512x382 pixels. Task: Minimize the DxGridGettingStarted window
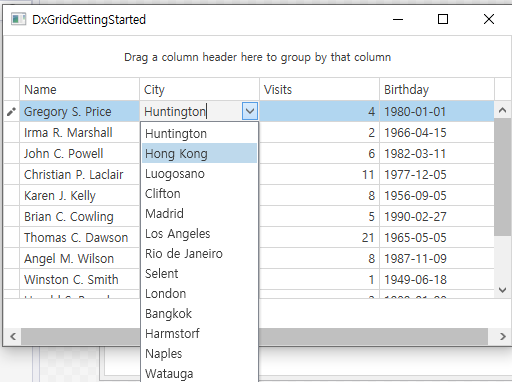398,19
